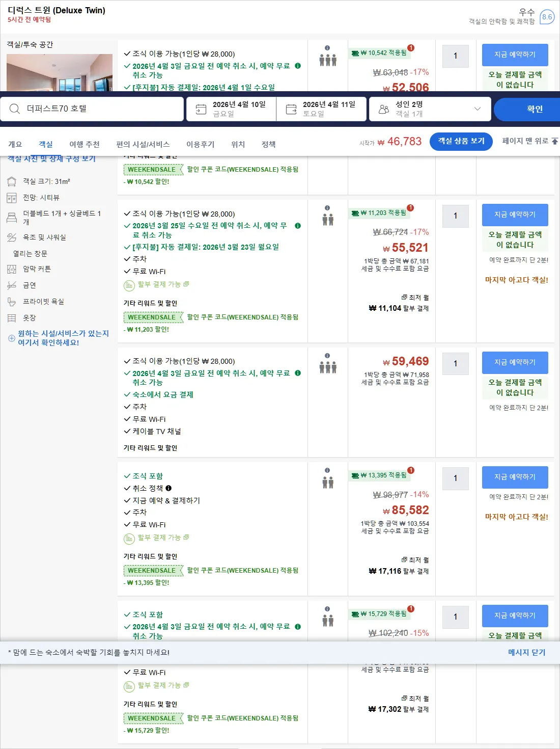Open room quantity selector in ₩59,469 row

[456, 364]
